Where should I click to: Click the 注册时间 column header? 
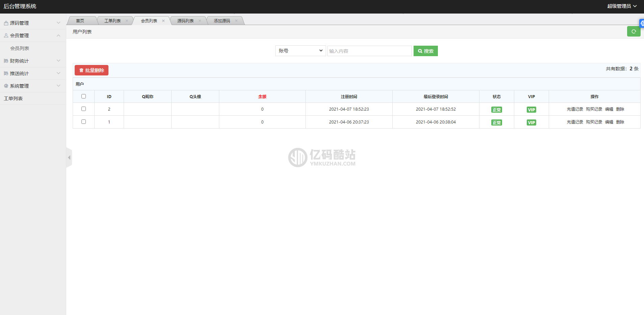pyautogui.click(x=349, y=97)
